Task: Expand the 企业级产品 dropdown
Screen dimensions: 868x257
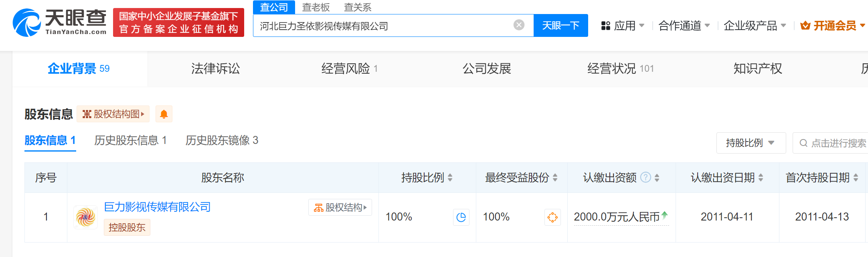Action: pyautogui.click(x=755, y=26)
